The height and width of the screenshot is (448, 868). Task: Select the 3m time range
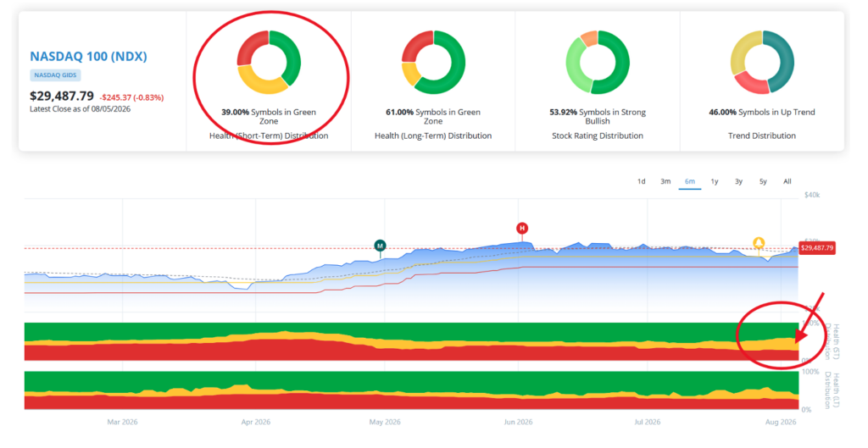click(665, 181)
